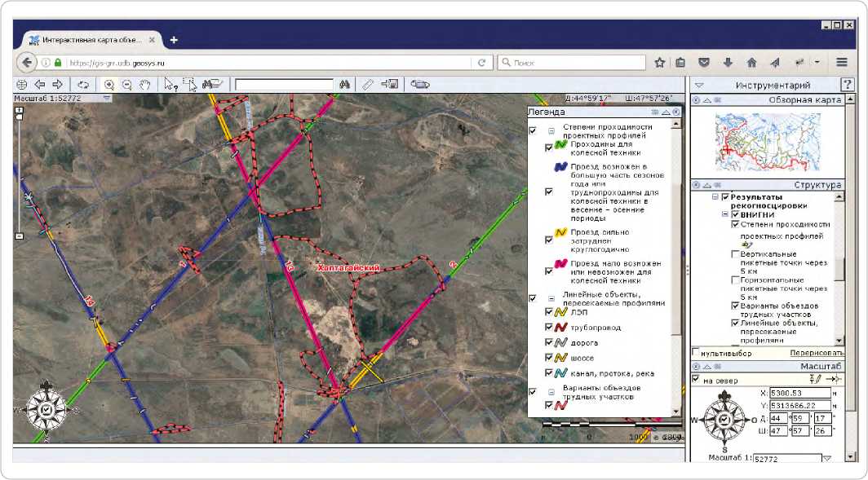Open browser toolbar overflow dropdown arrow
The width and height of the screenshot is (868, 480).
point(817,63)
